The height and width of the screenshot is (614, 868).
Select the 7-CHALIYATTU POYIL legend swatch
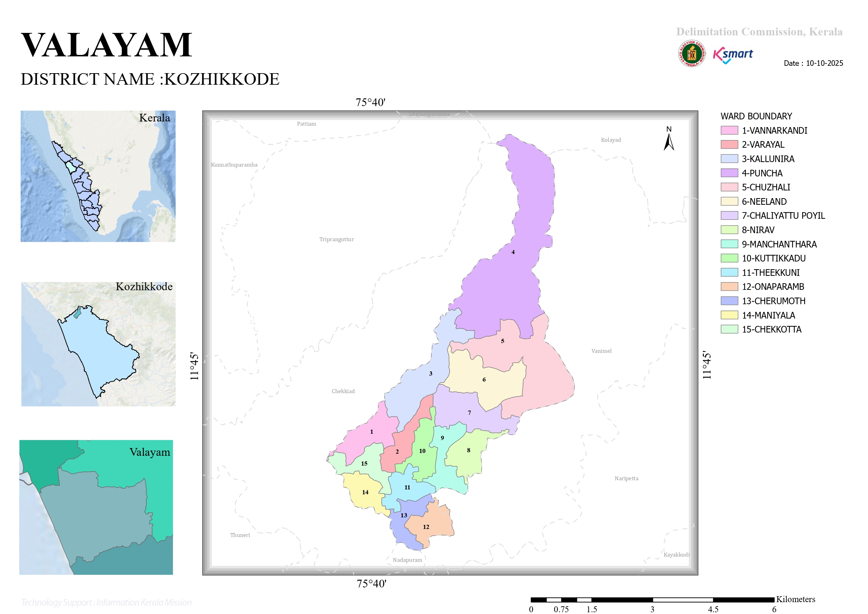[x=729, y=216]
